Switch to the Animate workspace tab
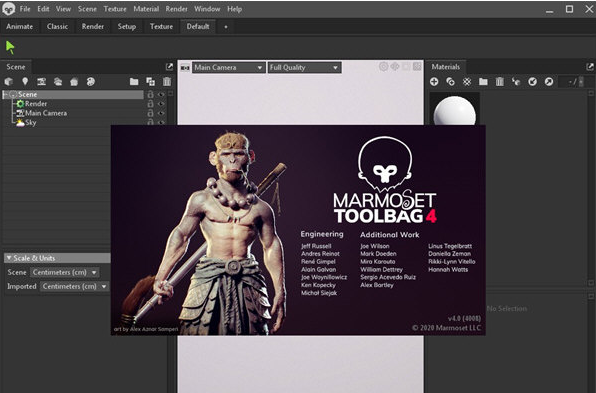This screenshot has height=393, width=596. pyautogui.click(x=20, y=27)
